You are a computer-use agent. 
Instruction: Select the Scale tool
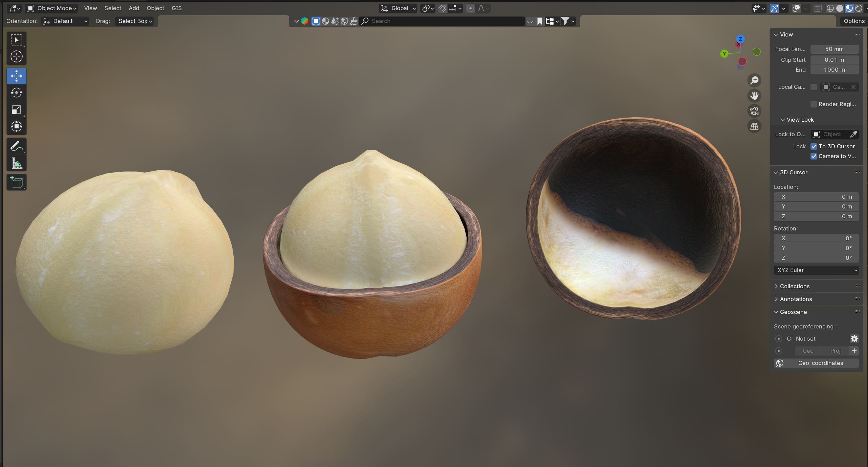16,109
